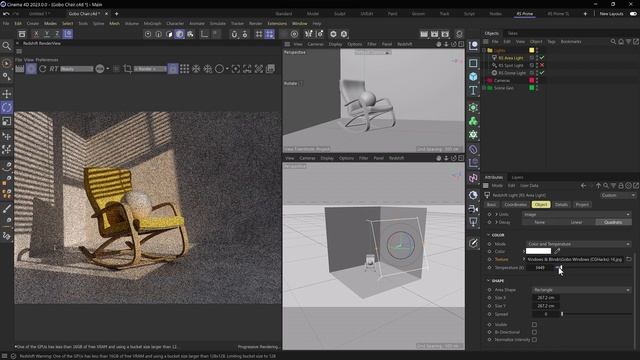Image resolution: width=640 pixels, height=360 pixels.
Task: Click the RenderView refresh render icon
Action: [42, 69]
